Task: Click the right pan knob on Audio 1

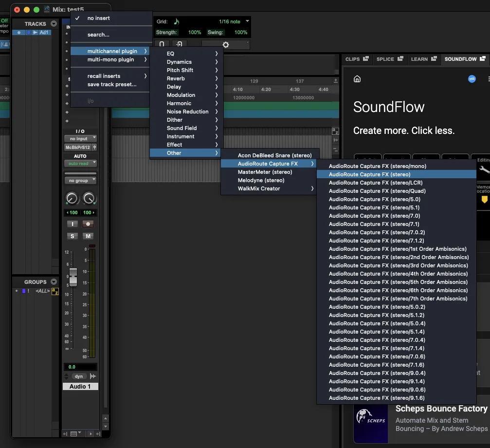Action: (89, 199)
